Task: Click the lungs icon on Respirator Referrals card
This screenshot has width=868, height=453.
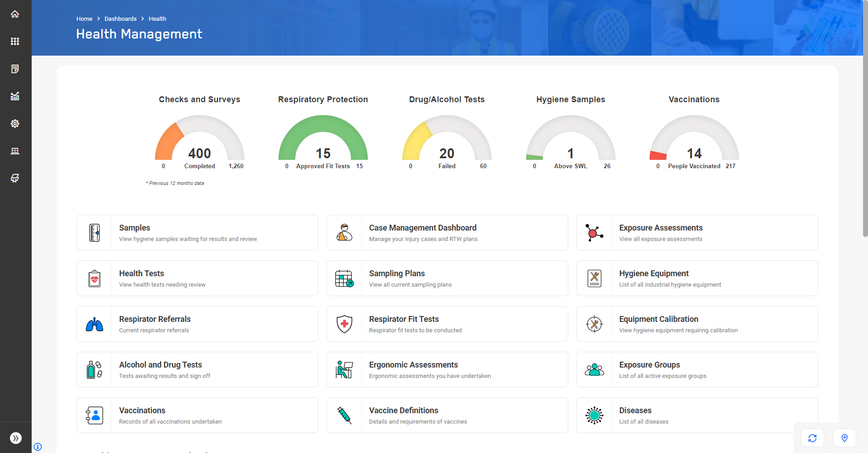Action: pos(94,324)
